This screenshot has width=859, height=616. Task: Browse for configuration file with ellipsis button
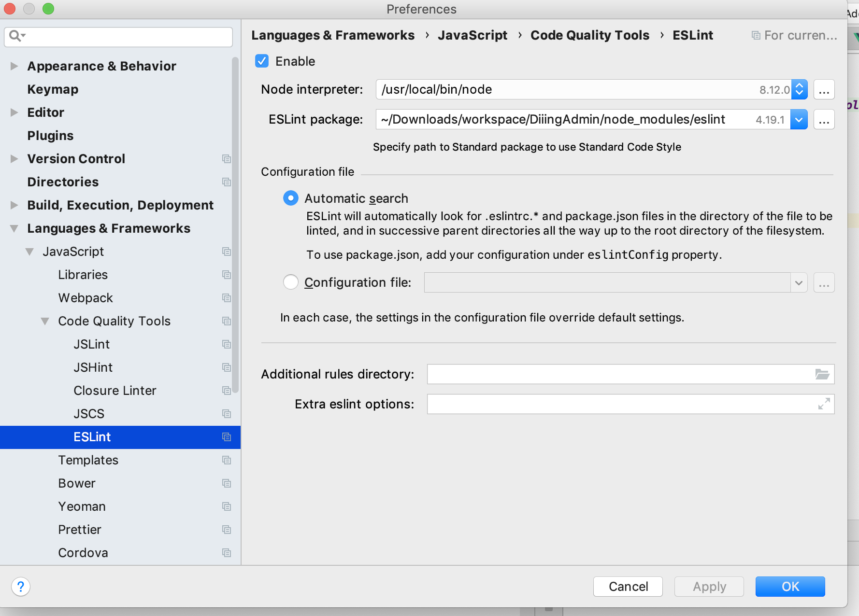point(824,282)
